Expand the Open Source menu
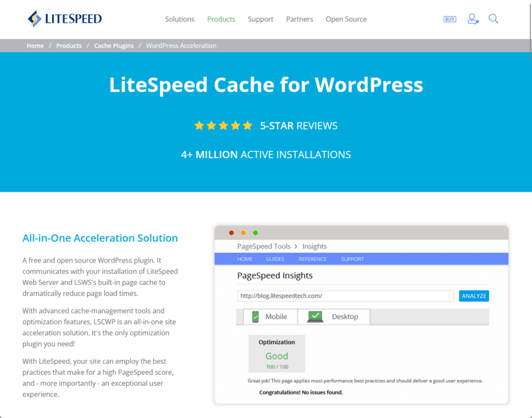The image size is (532, 418). (346, 19)
